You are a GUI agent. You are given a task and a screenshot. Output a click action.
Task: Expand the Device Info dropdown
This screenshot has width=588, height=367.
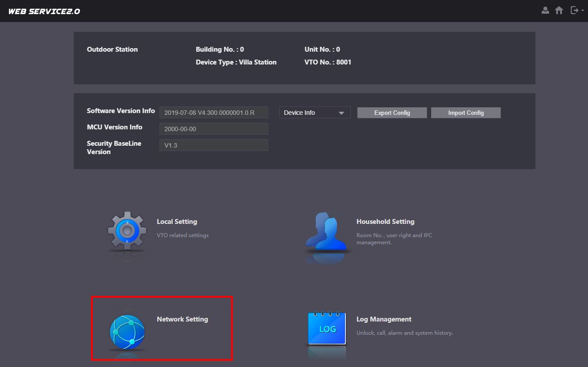click(x=315, y=113)
